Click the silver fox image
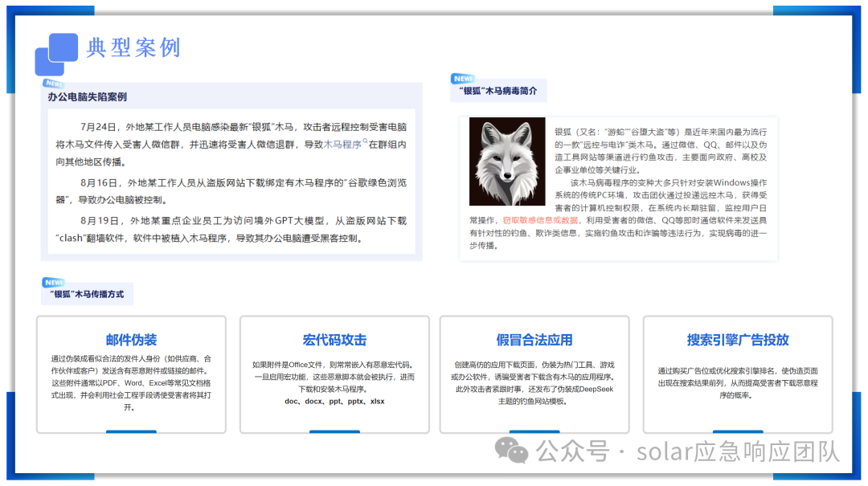The height and width of the screenshot is (486, 868). (507, 161)
